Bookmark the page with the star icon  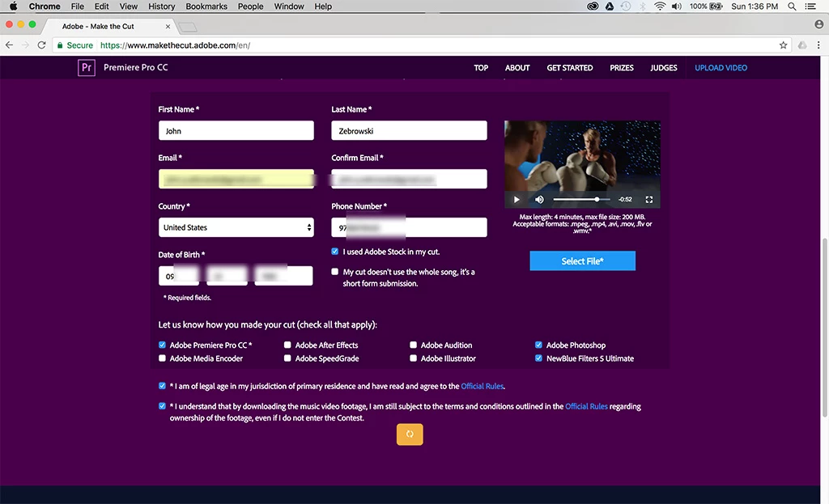[x=783, y=45]
